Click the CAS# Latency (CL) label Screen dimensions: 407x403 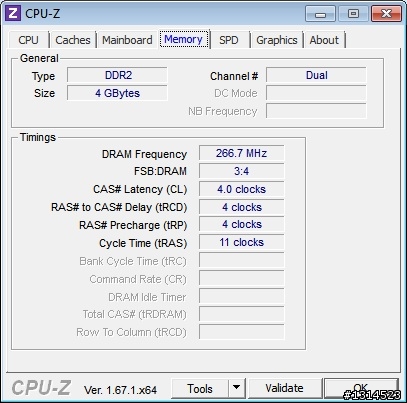(x=140, y=189)
